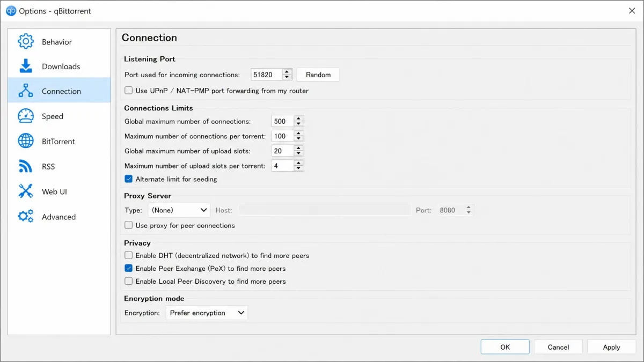Enable Use proxy for peer connections
Viewport: 644px width, 362px height.
coord(128,225)
